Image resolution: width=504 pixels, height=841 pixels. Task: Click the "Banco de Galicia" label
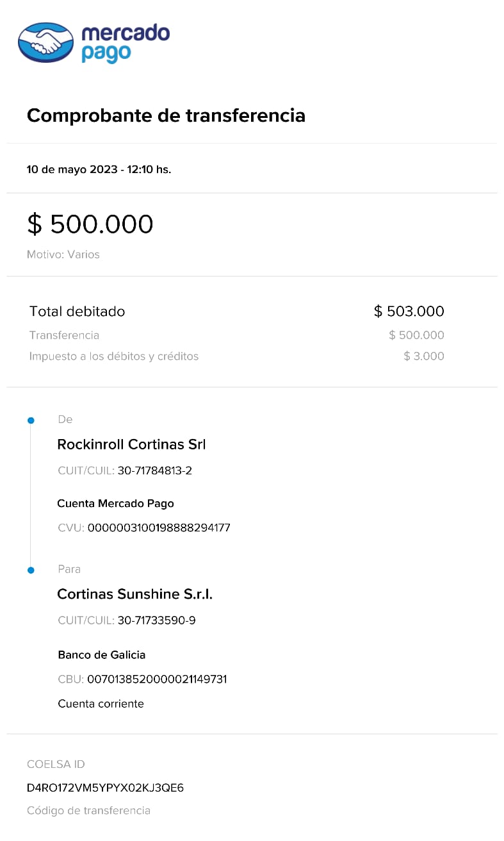pyautogui.click(x=102, y=655)
